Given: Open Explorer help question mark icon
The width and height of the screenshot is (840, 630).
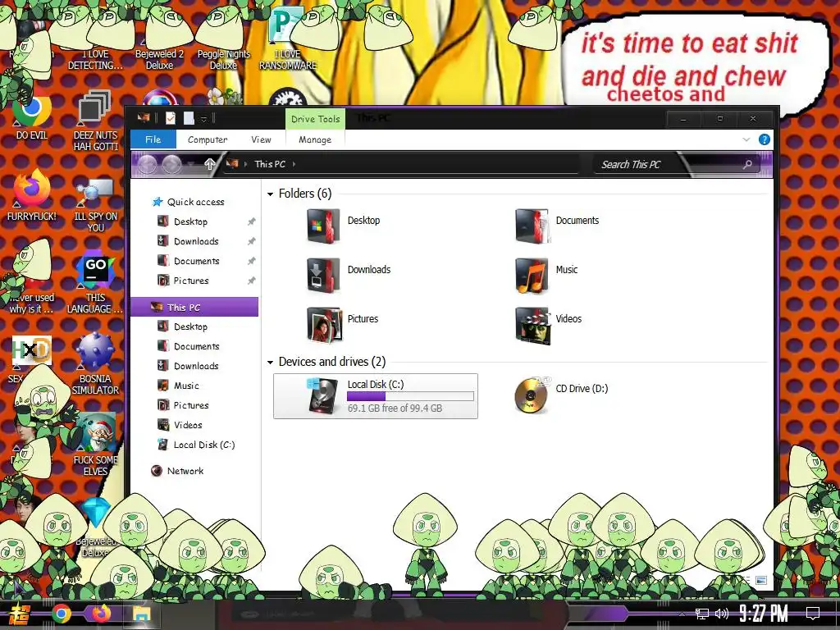Looking at the screenshot, I should 765,139.
